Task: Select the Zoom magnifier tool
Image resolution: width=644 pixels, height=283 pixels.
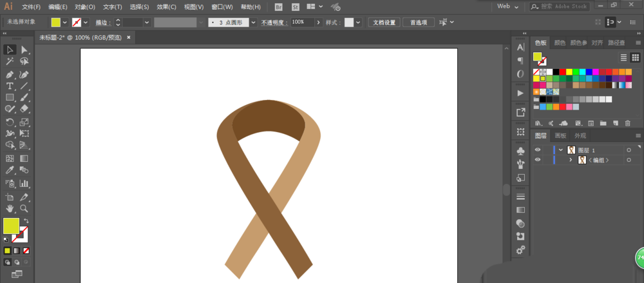Action: pyautogui.click(x=24, y=209)
